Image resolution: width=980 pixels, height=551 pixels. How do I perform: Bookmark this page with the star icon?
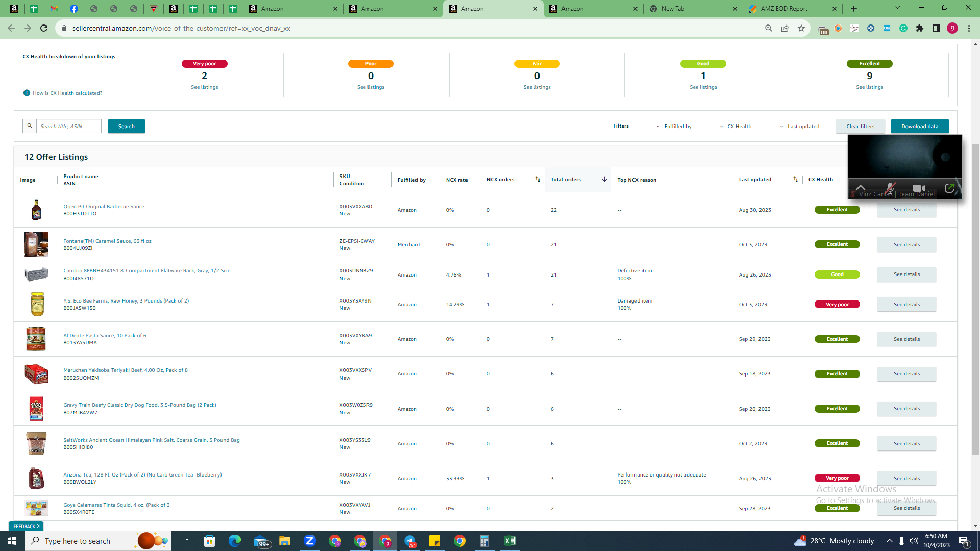pyautogui.click(x=801, y=28)
